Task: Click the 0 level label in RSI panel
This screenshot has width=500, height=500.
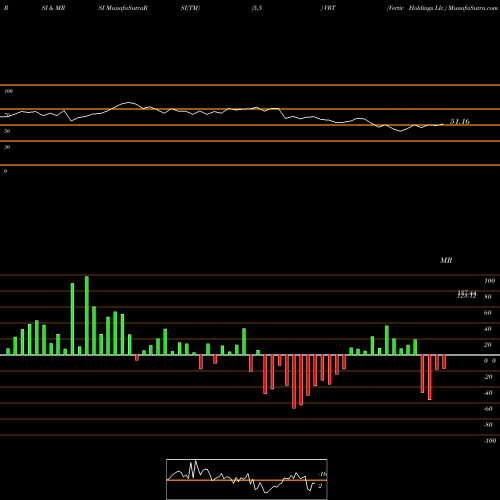Action: [x=5, y=171]
